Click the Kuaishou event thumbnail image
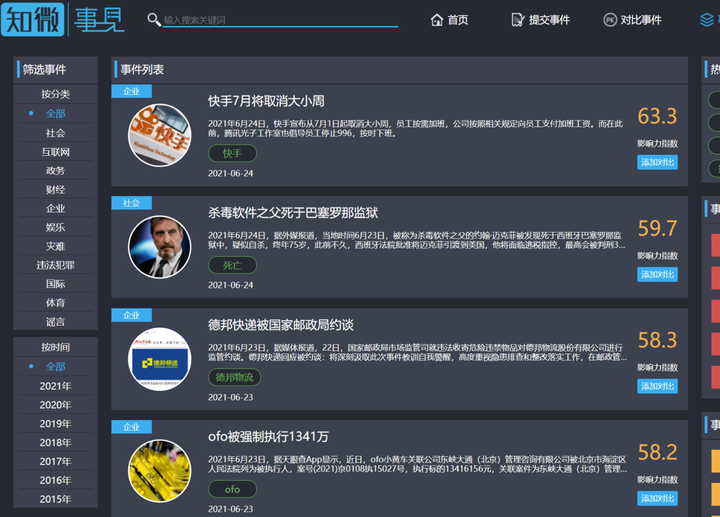The height and width of the screenshot is (517, 720). 159,135
